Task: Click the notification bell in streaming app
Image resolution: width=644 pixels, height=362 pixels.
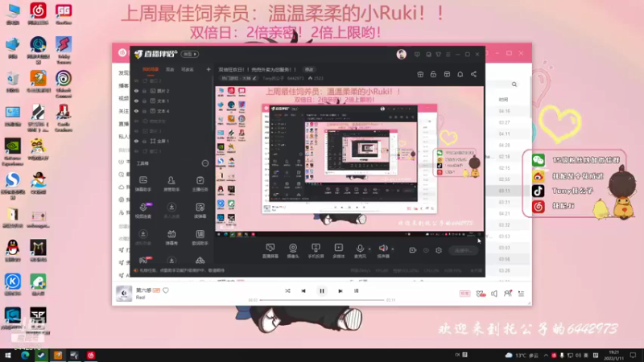Action: click(x=460, y=74)
